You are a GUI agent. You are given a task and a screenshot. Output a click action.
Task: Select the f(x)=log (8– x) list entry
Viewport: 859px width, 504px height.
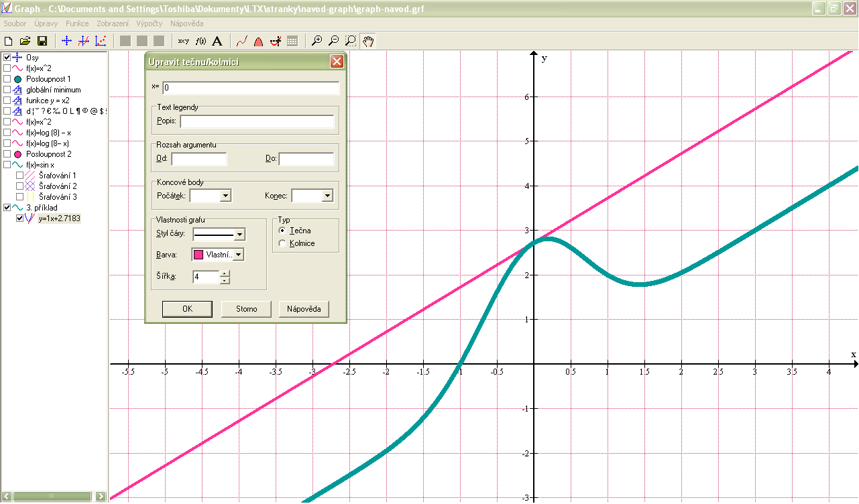point(48,143)
